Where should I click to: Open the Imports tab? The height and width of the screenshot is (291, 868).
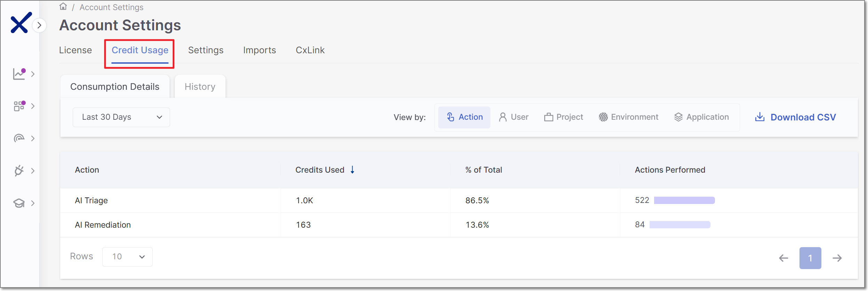[x=259, y=50]
